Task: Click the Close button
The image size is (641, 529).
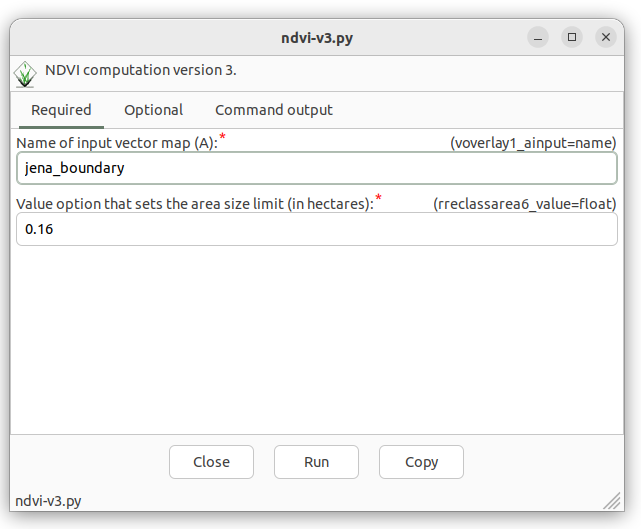Action: pyautogui.click(x=211, y=462)
